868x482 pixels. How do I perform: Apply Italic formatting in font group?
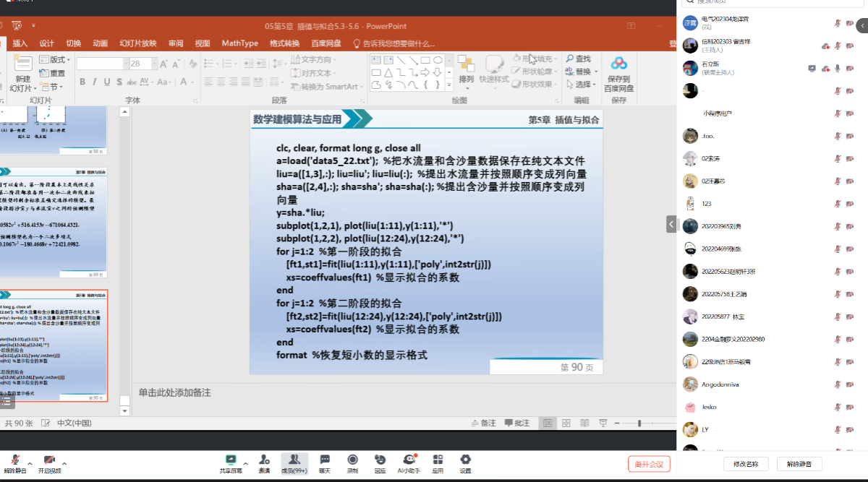93,82
